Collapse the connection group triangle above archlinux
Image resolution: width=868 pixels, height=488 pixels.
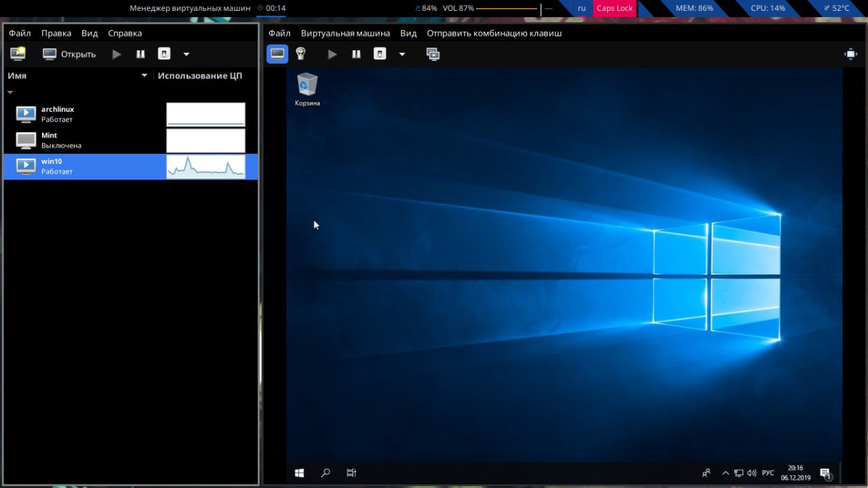point(10,92)
